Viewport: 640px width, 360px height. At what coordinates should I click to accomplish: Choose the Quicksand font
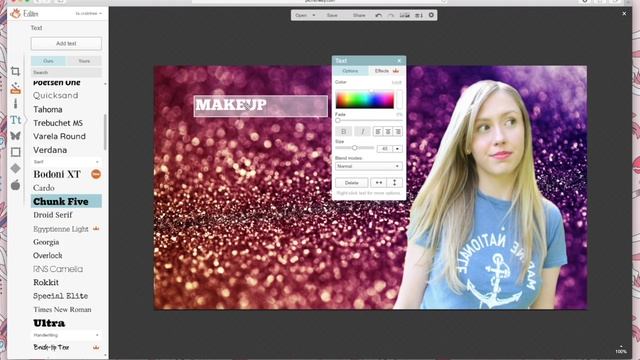(x=56, y=96)
